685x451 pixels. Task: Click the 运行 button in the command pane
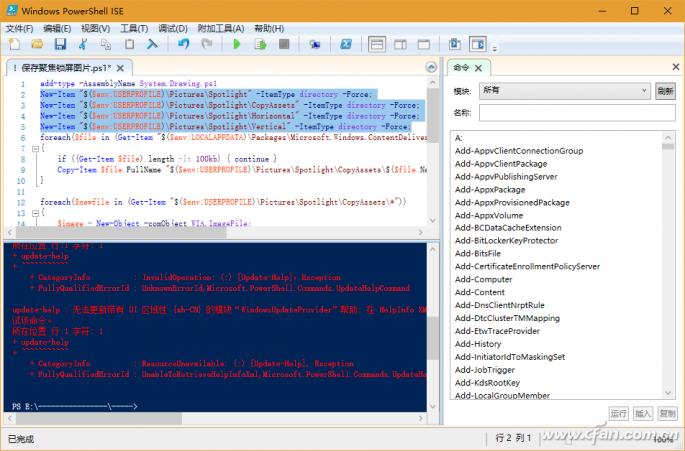tap(619, 413)
